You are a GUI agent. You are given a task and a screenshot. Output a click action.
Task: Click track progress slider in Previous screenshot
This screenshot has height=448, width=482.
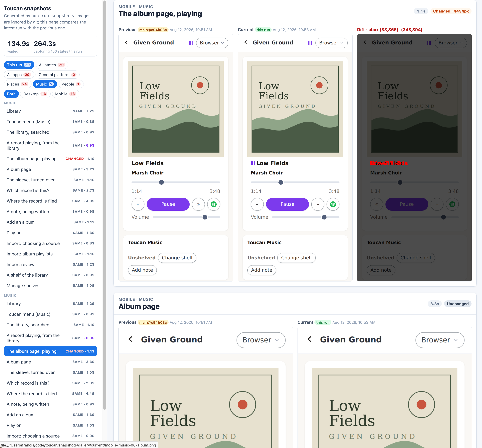pyautogui.click(x=176, y=182)
